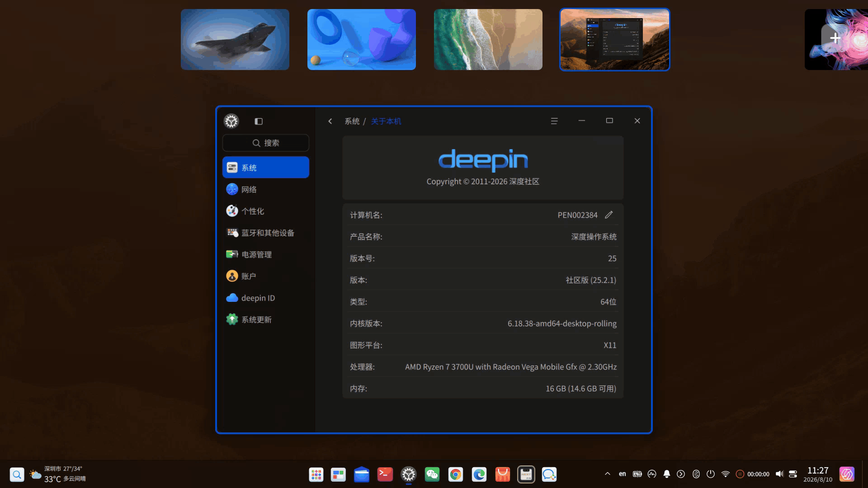
Task: Open quick settings toggles in tray
Action: (x=793, y=474)
